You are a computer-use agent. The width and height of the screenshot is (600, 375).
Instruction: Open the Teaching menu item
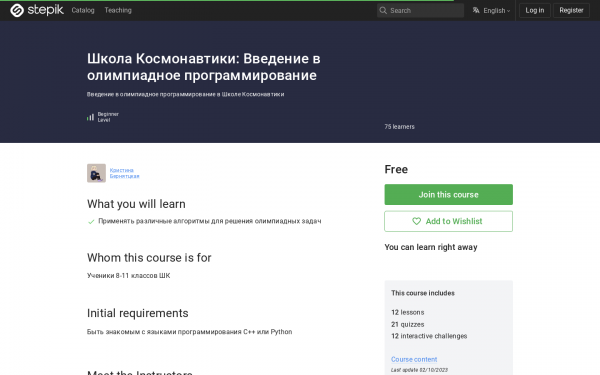118,10
